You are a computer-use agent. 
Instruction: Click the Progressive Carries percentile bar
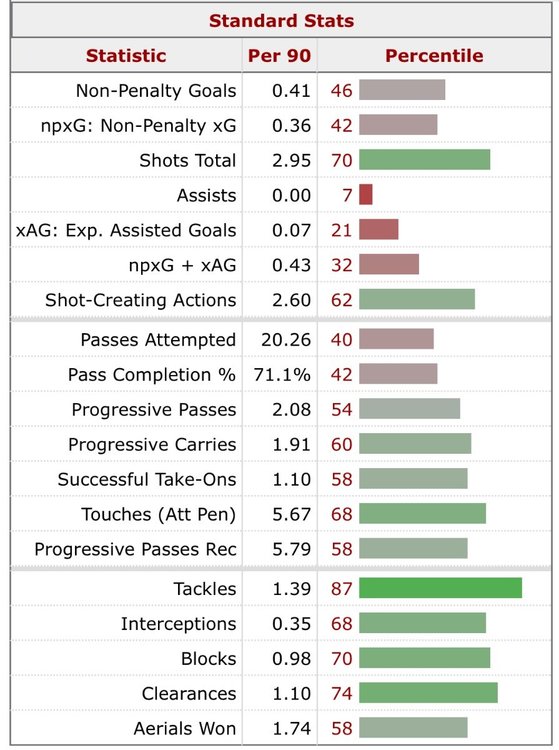click(415, 444)
